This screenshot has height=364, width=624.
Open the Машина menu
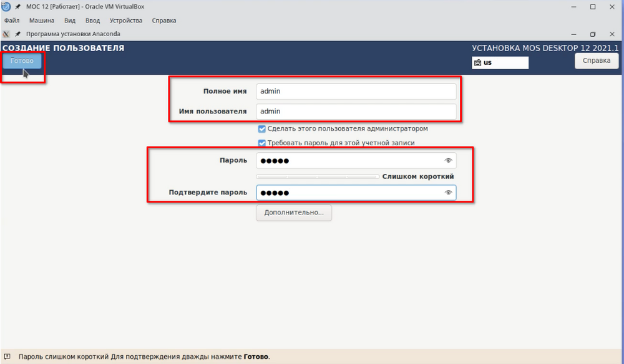pos(42,21)
